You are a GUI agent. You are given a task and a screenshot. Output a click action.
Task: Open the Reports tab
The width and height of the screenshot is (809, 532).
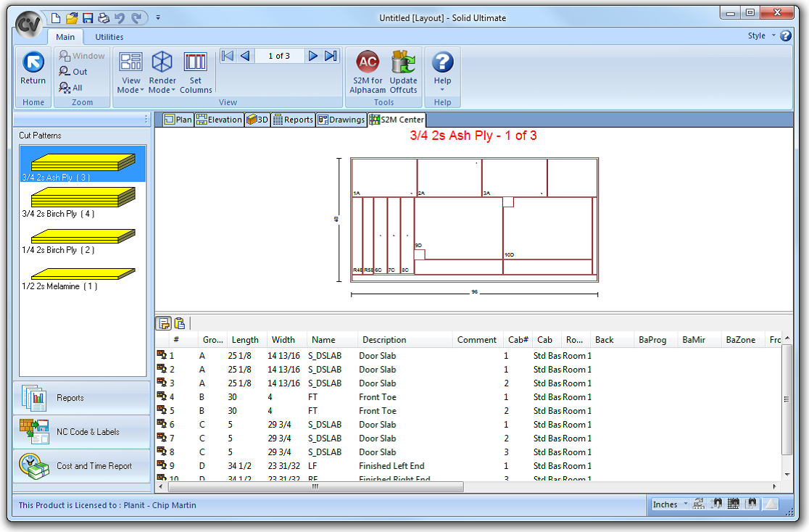(x=293, y=120)
